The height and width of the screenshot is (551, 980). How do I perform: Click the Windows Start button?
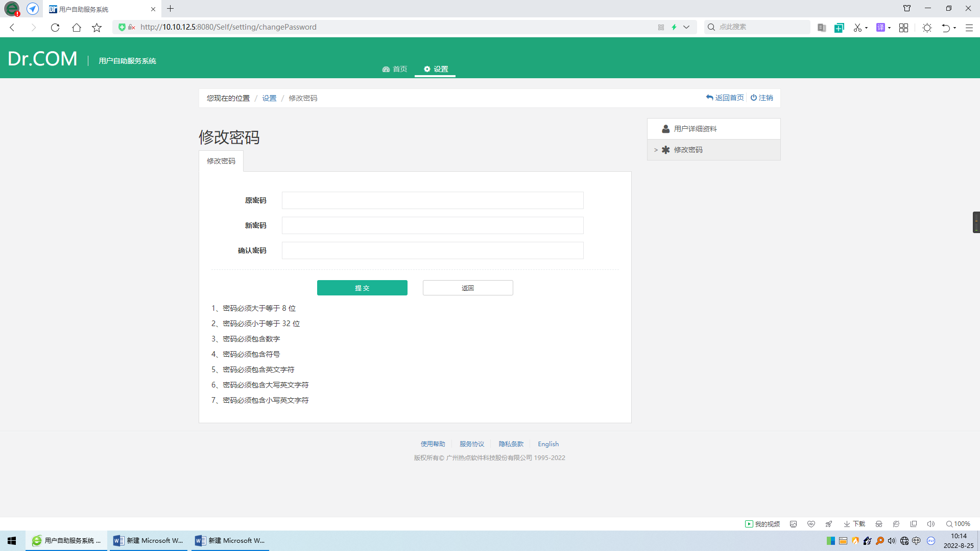(x=12, y=540)
